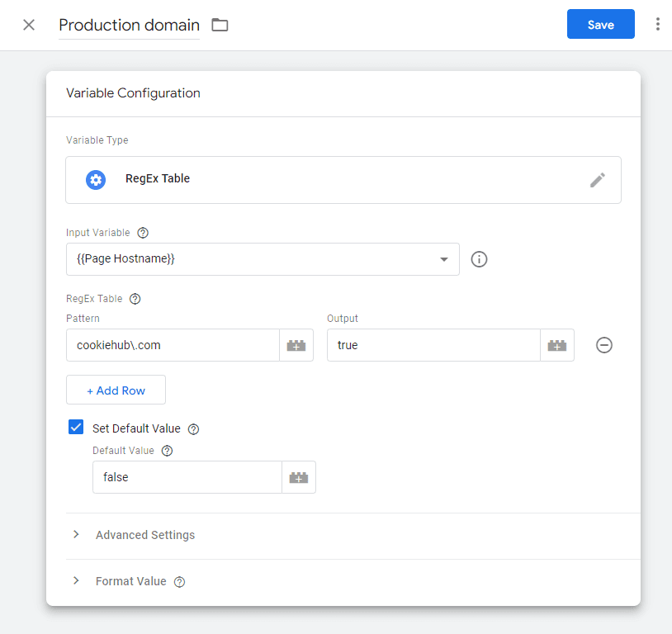Uncheck the Set Default Value checkbox
Image resolution: width=672 pixels, height=634 pixels.
[76, 428]
